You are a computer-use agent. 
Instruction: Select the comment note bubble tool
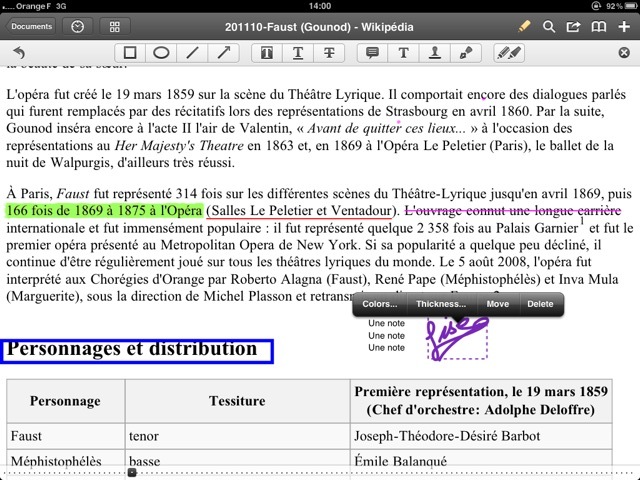[x=372, y=53]
